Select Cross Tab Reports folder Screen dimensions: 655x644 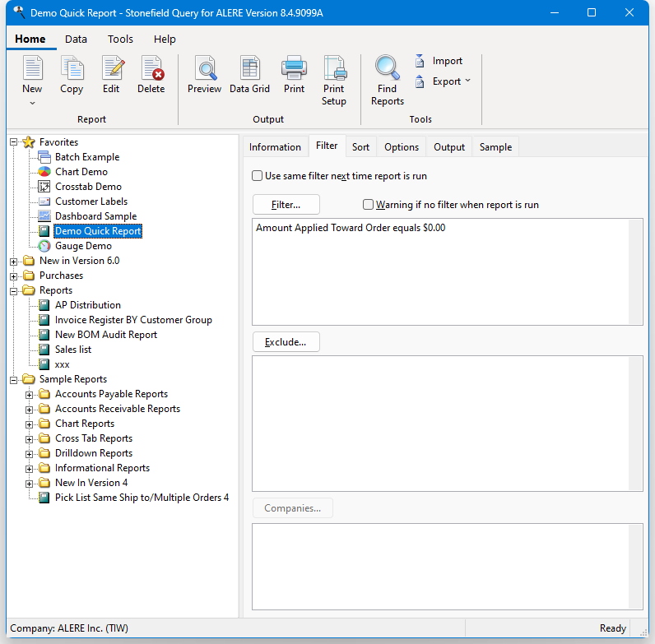(x=94, y=438)
